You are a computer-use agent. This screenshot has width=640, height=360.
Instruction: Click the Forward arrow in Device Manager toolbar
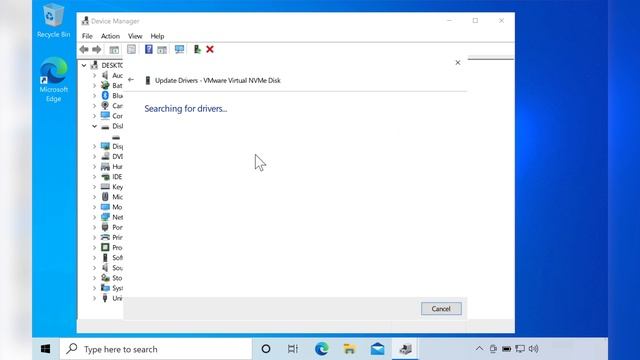pos(97,49)
